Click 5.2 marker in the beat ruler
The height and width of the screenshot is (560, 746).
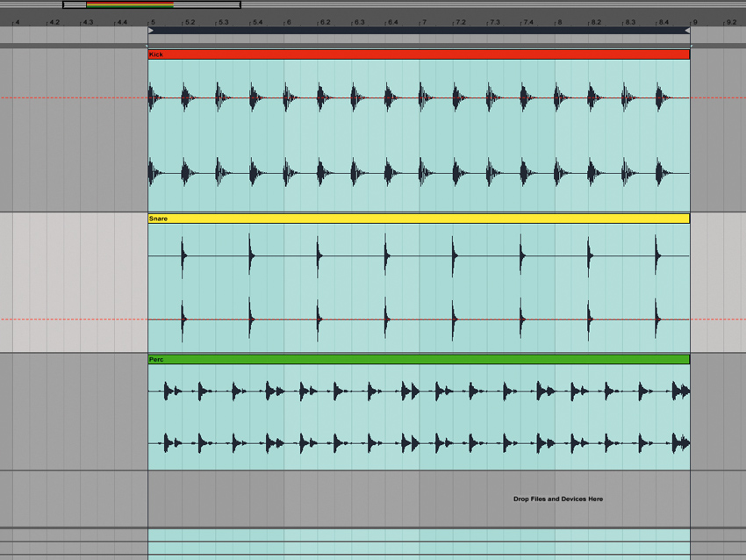(x=190, y=22)
